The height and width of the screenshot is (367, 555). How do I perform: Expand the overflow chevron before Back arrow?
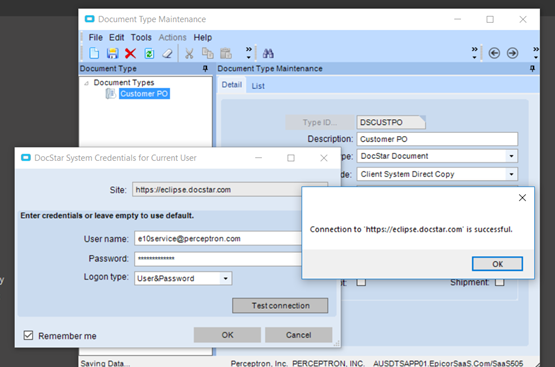pos(474,52)
